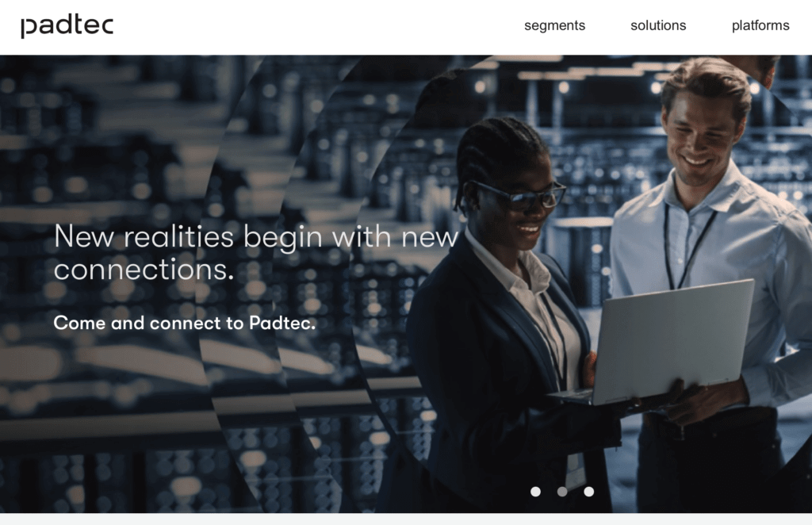Click the white header area between logo and segments
Image resolution: width=812 pixels, height=525 pixels.
pos(319,27)
